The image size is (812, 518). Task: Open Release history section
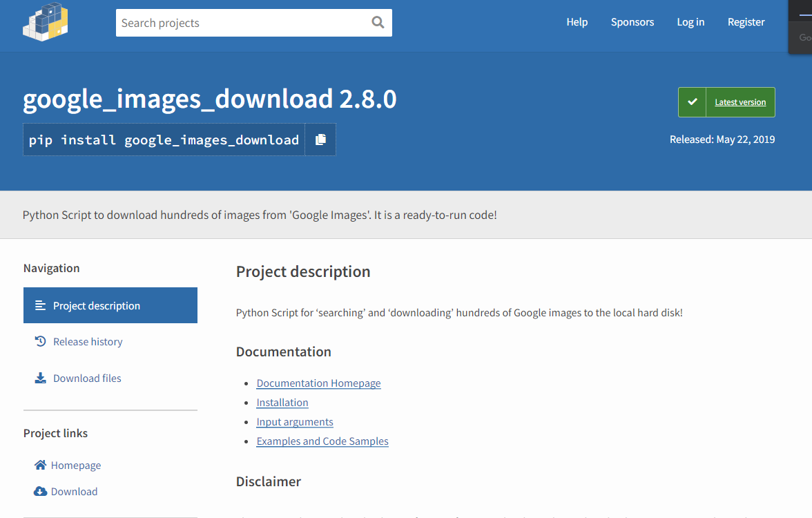(x=88, y=342)
